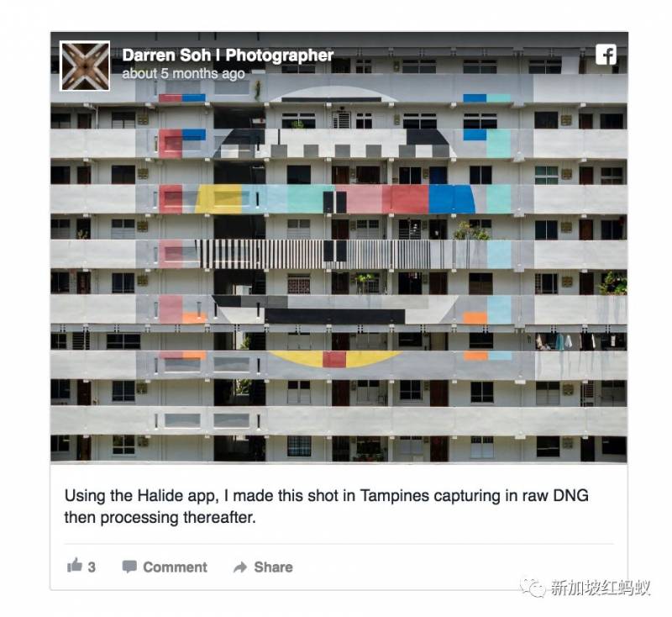Click the post caption about Halide app
The image size is (672, 617).
tap(326, 506)
